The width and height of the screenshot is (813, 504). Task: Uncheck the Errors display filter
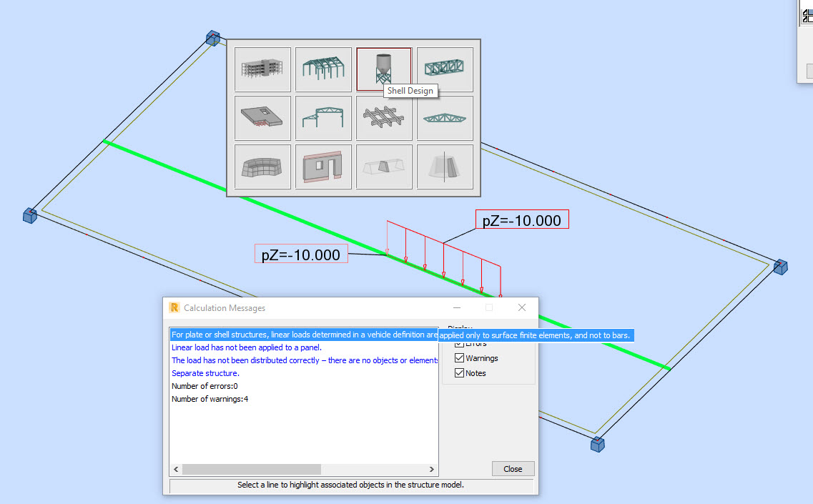[x=460, y=342]
